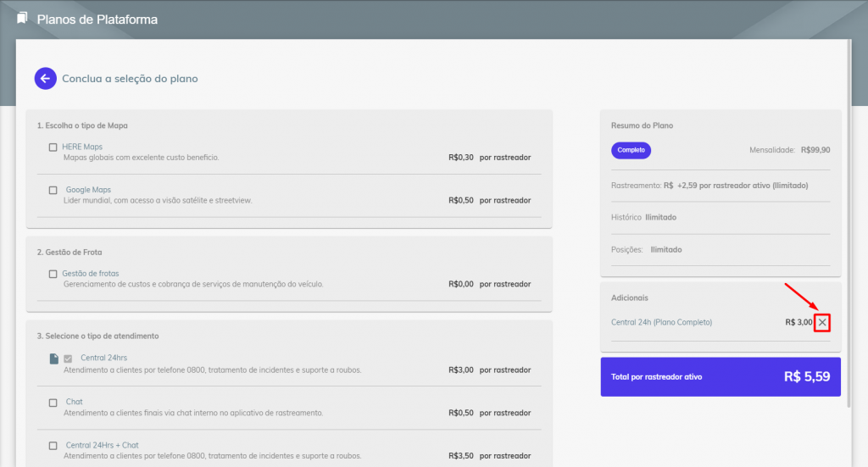Click Total por rastreador ativo banner
Viewport: 868px width, 467px height.
coord(721,377)
